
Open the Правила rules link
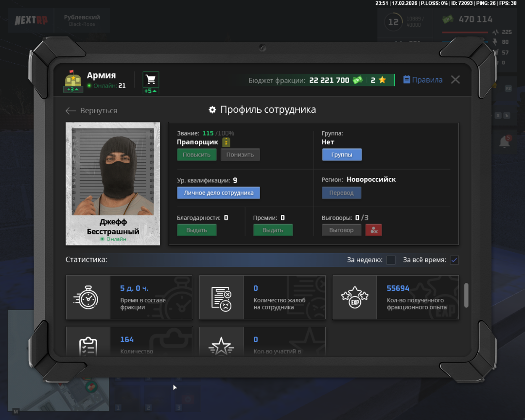pyautogui.click(x=423, y=80)
